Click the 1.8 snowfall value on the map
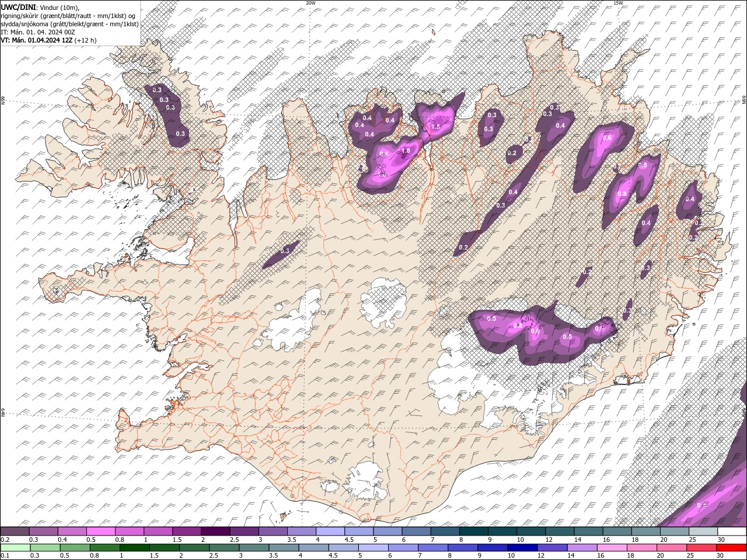The image size is (747, 560). coord(406,152)
